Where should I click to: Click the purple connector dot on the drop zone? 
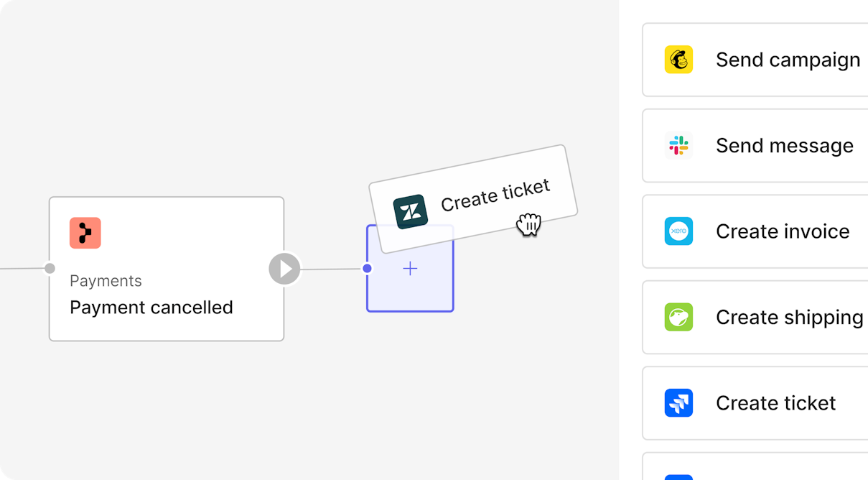click(367, 268)
